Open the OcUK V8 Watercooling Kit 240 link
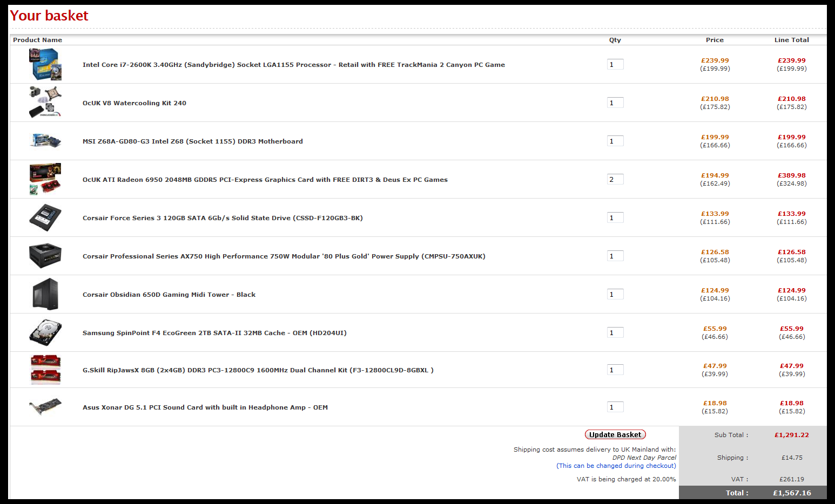 tap(134, 103)
